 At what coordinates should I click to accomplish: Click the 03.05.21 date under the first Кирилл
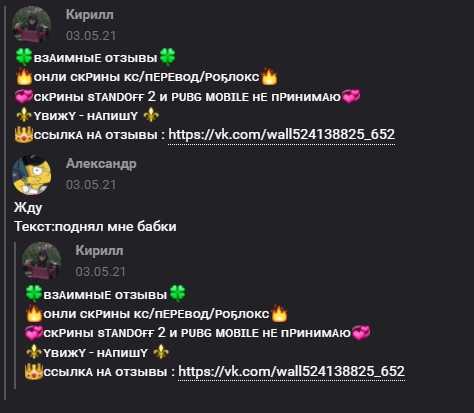click(x=91, y=36)
